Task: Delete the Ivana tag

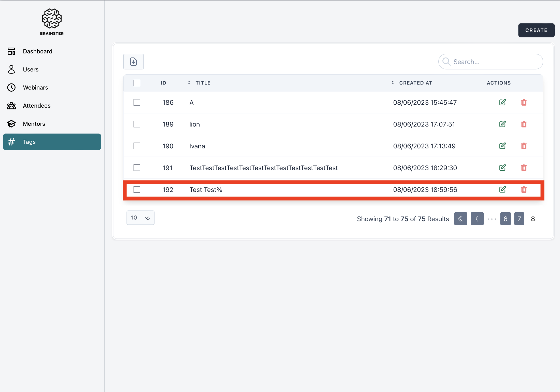Action: coord(524,146)
